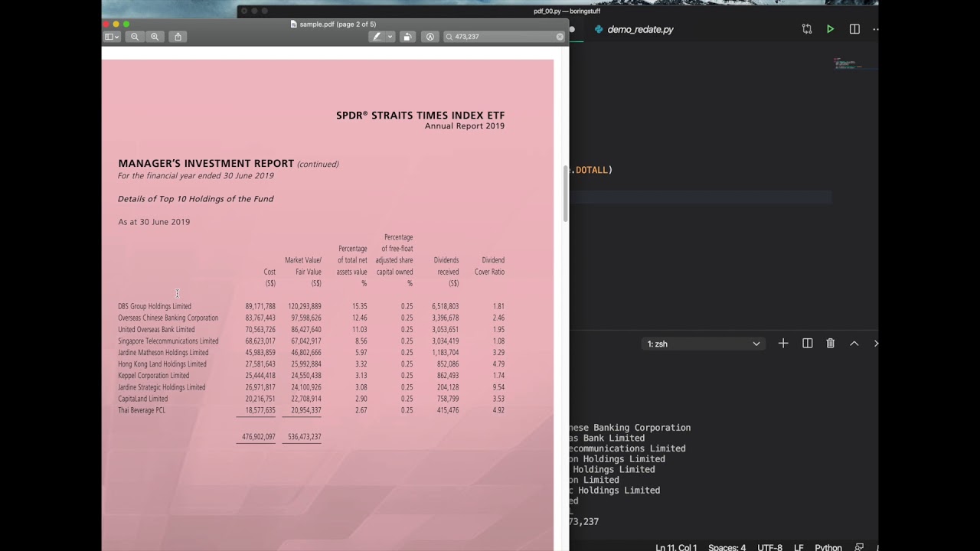Viewport: 980px width, 551px height.
Task: Click As at 30 June 2019 text
Action: point(154,221)
